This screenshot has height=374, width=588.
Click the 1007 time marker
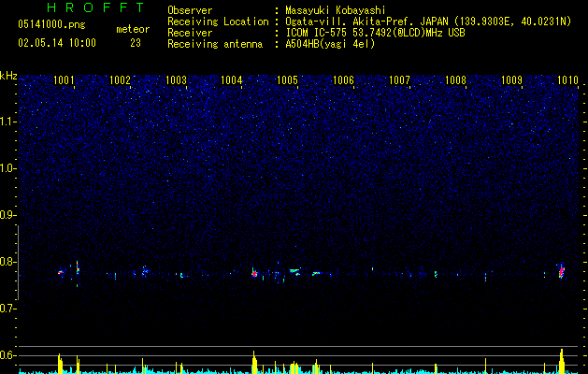pos(399,79)
